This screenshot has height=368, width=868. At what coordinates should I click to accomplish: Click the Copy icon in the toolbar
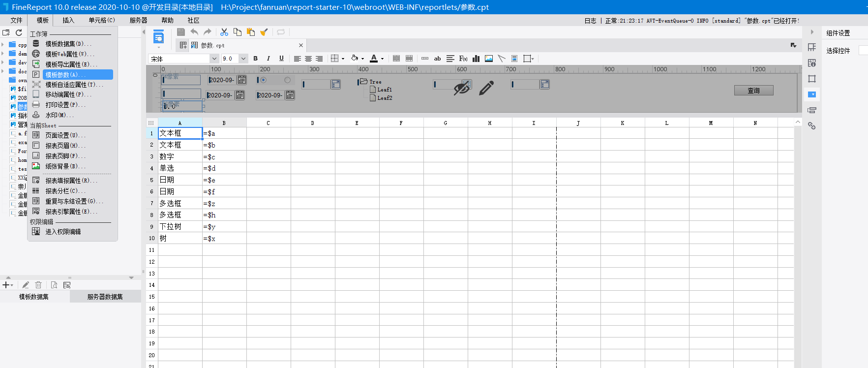[x=238, y=32]
